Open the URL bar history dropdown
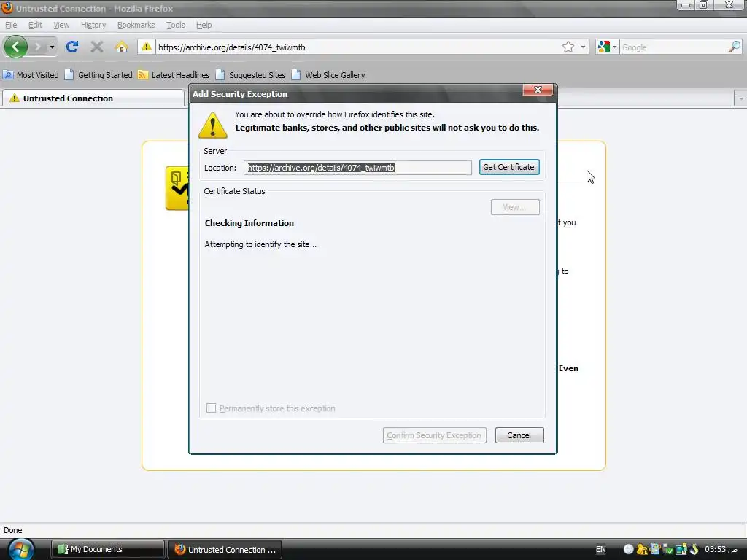Screen dimensions: 747x560 click(583, 47)
